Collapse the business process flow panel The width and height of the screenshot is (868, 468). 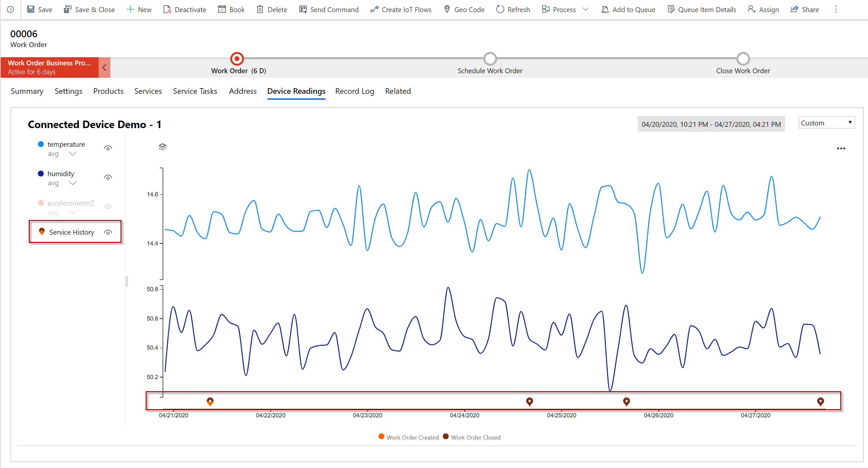click(x=104, y=67)
